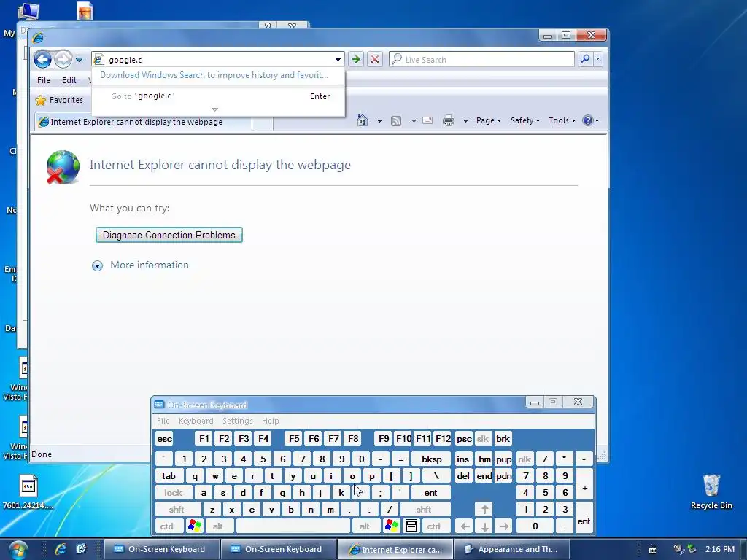
Task: Select the 7601.24214 desktop file icon
Action: pos(28,492)
